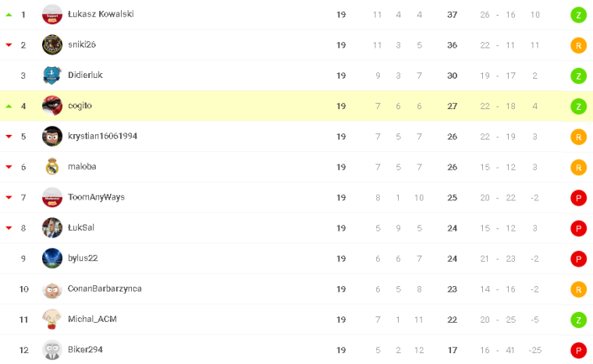Open the ŁukSal player name link
The image size is (593, 364).
pyautogui.click(x=81, y=228)
